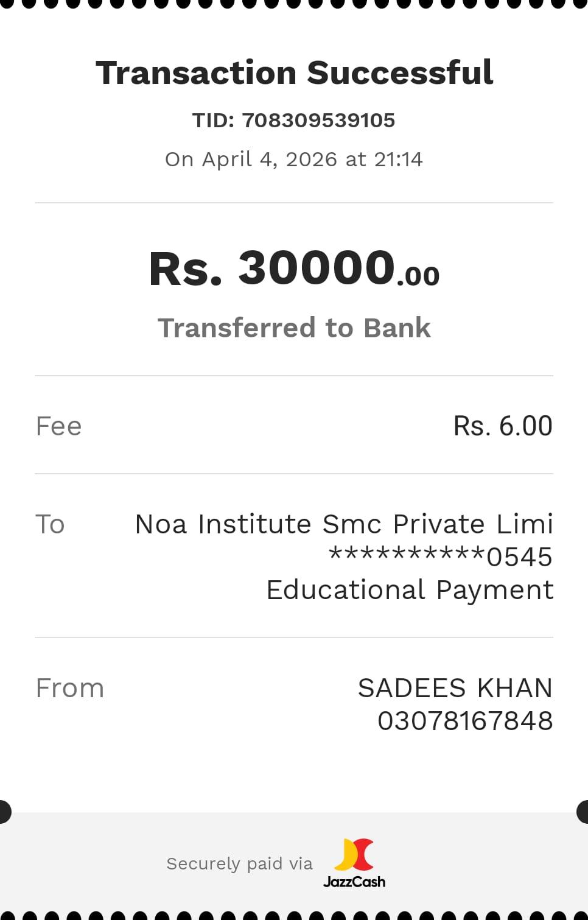Click the To label
The height and width of the screenshot is (920, 588).
coord(50,524)
